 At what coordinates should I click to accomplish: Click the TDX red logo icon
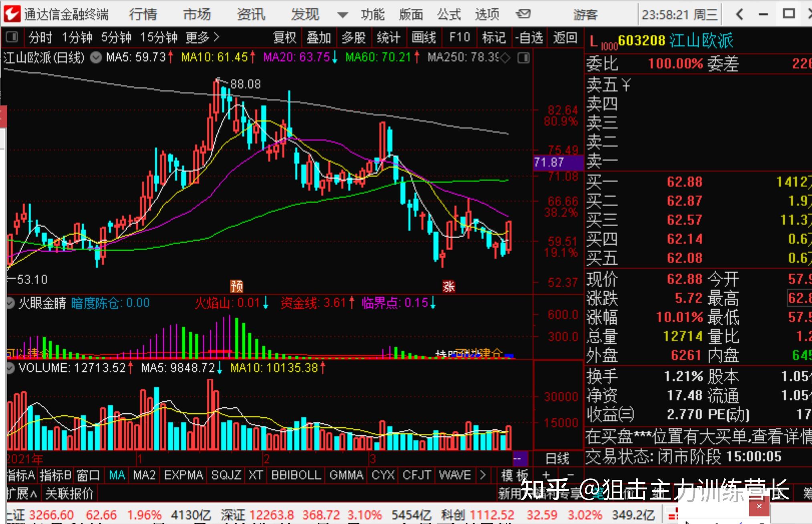(x=12, y=14)
